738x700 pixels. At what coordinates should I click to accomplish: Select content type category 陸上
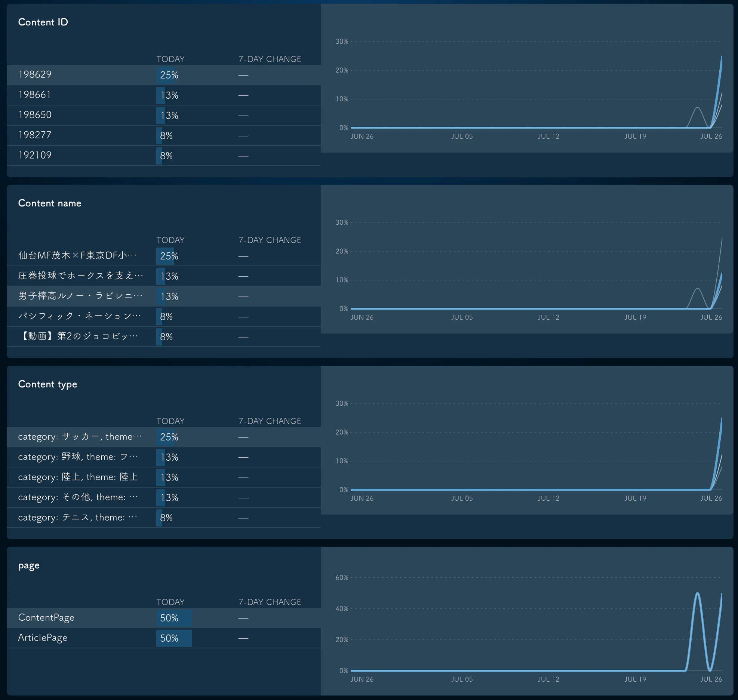pyautogui.click(x=164, y=477)
